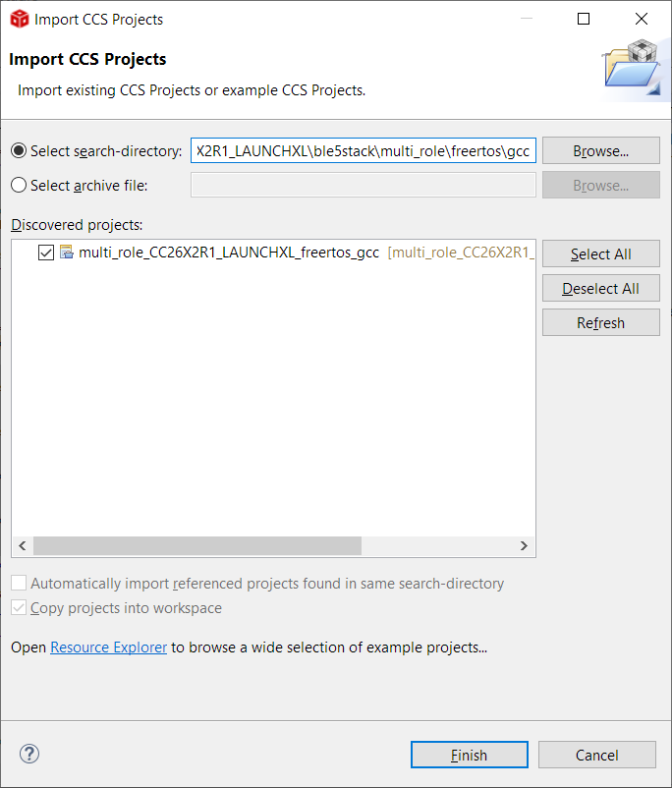The image size is (672, 788).
Task: Open the Resource Explorer link
Action: pos(108,647)
